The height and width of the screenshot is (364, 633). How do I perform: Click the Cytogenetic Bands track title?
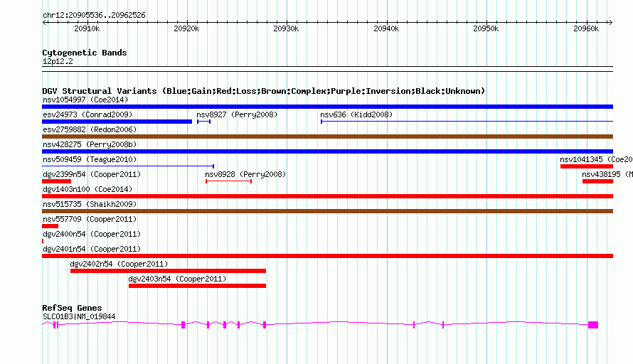pos(85,53)
